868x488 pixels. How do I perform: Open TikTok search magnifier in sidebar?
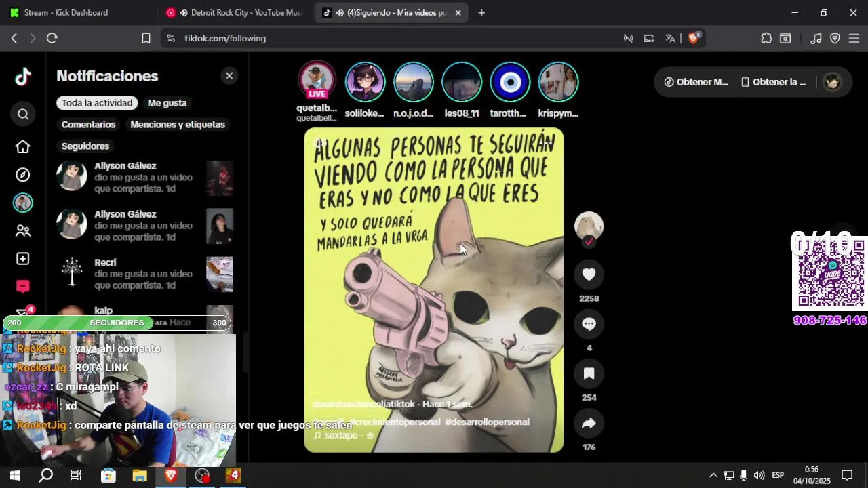click(x=23, y=114)
